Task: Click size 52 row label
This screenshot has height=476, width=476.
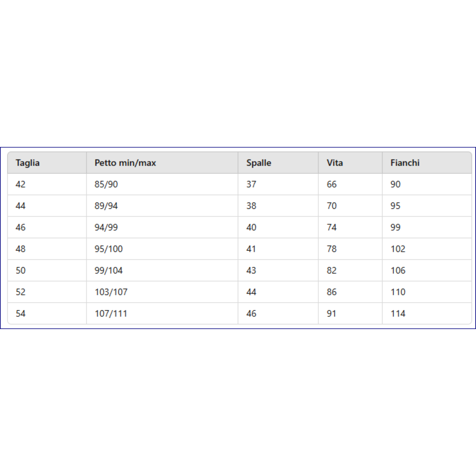Action: coord(21,292)
